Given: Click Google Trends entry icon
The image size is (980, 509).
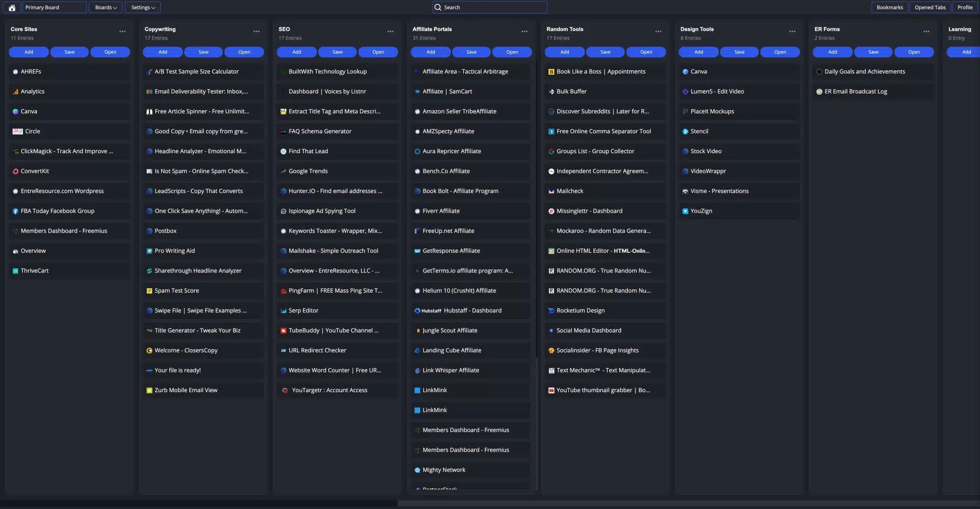Looking at the screenshot, I should pyautogui.click(x=283, y=171).
